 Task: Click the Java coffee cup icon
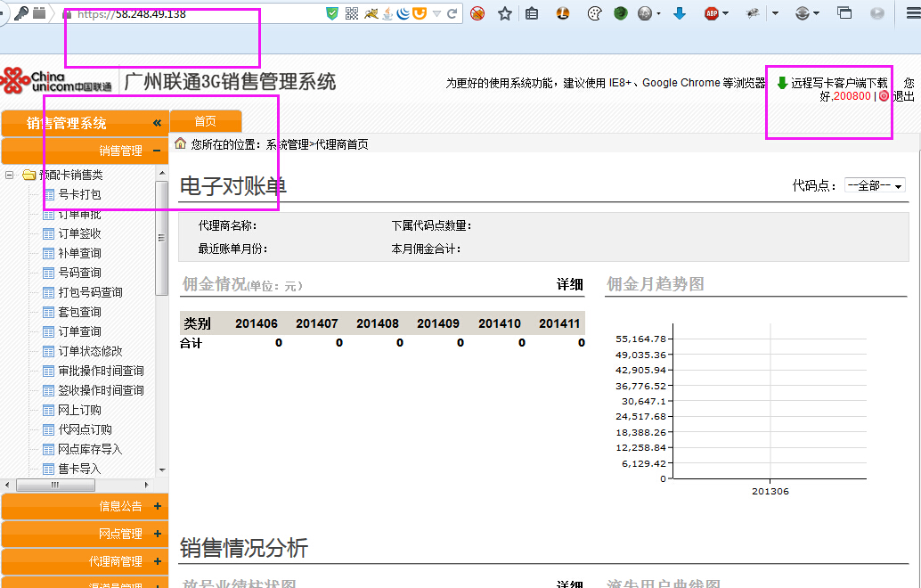click(x=387, y=13)
